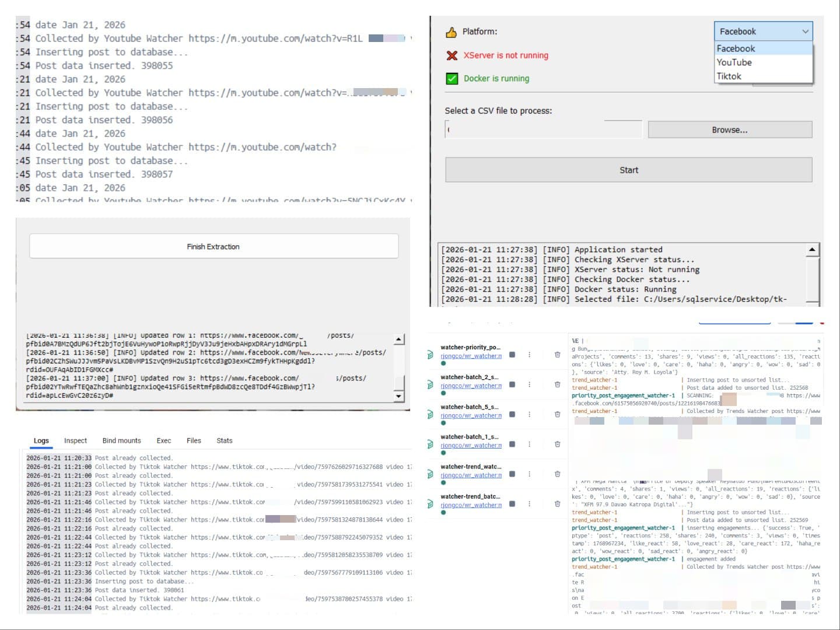Click the thumbs-up Platform icon

tap(452, 32)
